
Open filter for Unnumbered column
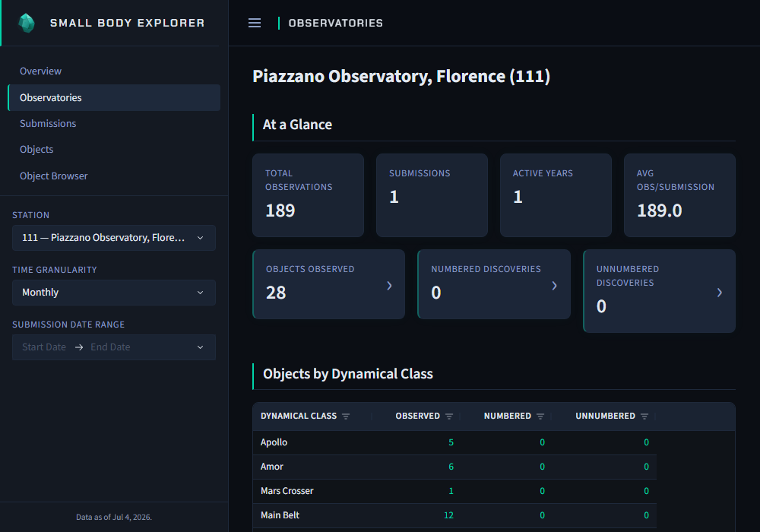pyautogui.click(x=644, y=416)
